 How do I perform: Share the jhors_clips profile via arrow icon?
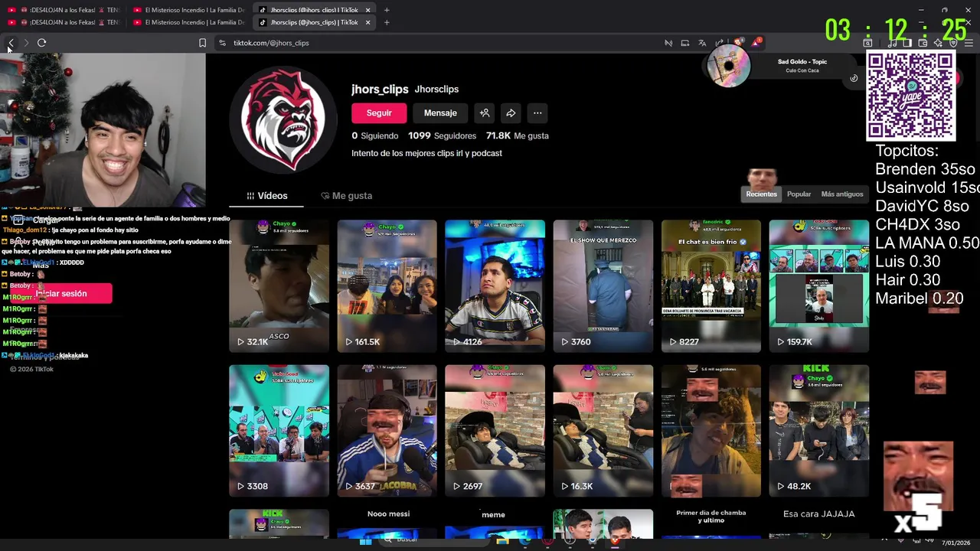(511, 112)
